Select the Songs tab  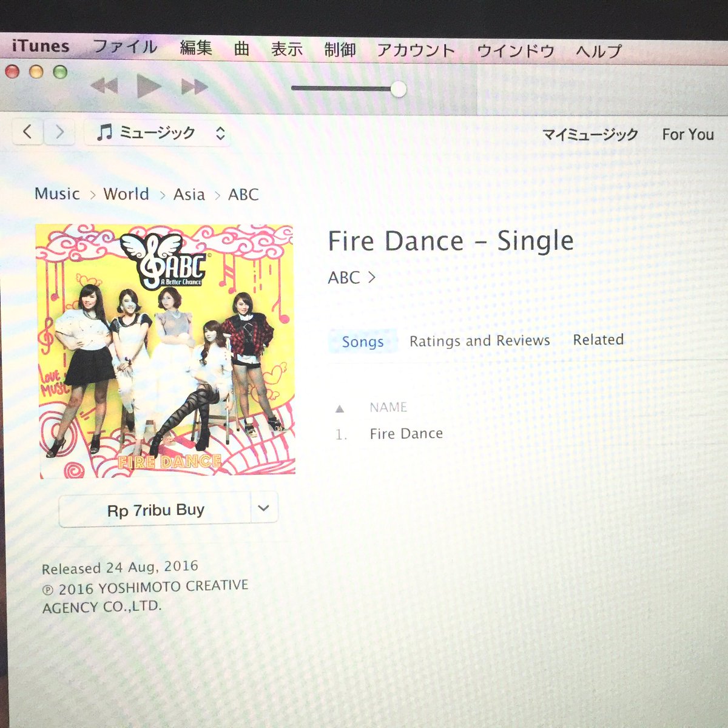(363, 342)
